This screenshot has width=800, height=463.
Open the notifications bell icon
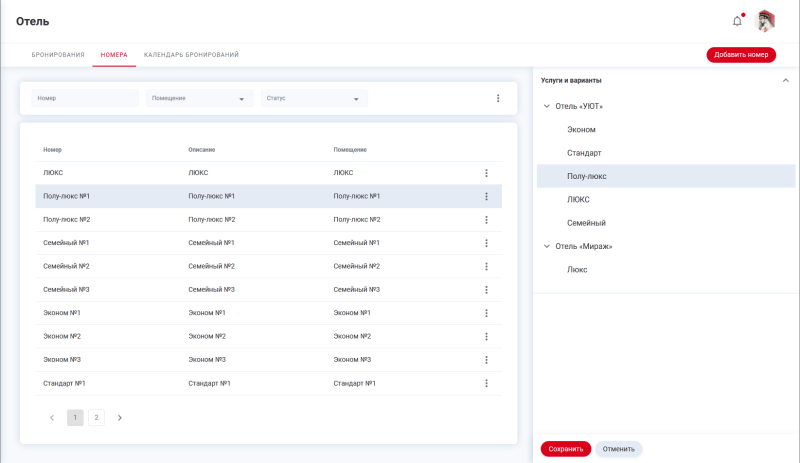pyautogui.click(x=737, y=21)
